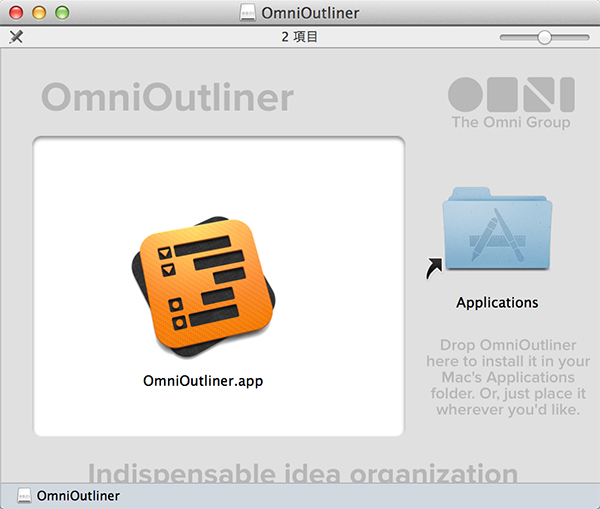Close the OmniOutliner window with red button
The image size is (600, 509).
tap(16, 13)
